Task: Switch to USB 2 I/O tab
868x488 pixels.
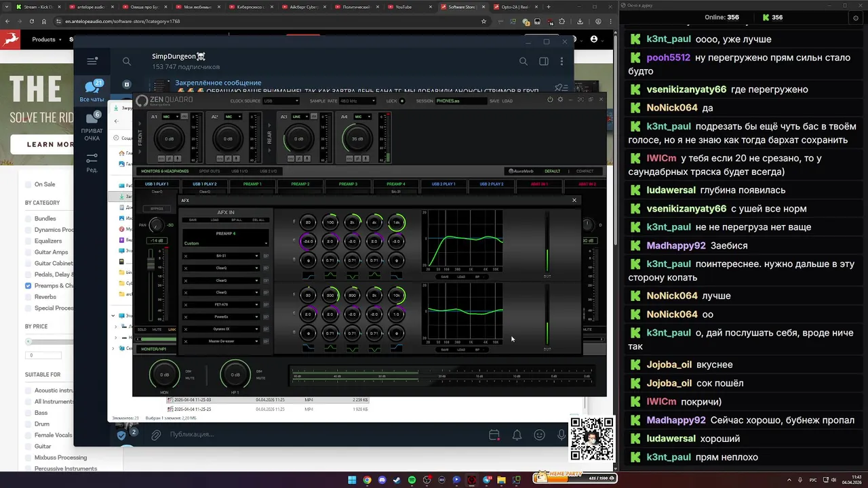Action: pyautogui.click(x=269, y=171)
